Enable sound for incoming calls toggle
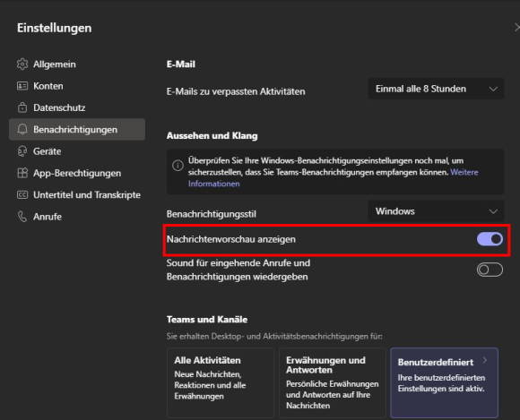Screen dimensions: 520x420 click(490, 270)
